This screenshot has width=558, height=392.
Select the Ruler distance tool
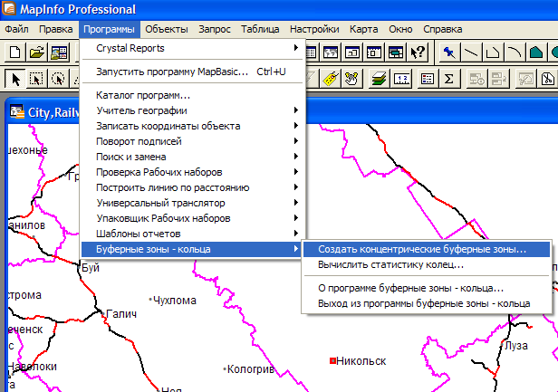pos(402,78)
